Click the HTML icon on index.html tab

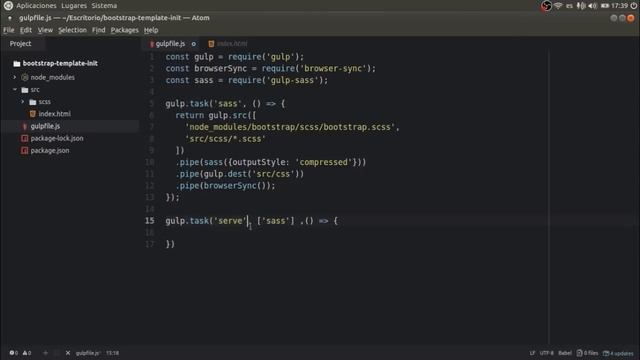[x=211, y=44]
